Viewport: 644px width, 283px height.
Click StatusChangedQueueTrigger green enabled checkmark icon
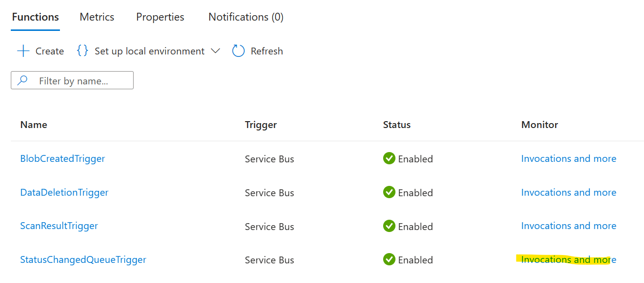389,259
